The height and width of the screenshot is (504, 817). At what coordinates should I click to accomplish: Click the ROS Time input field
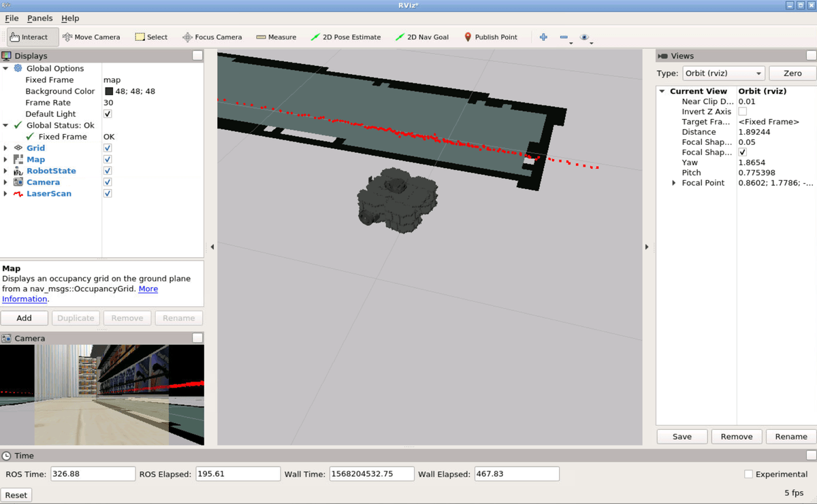point(93,473)
